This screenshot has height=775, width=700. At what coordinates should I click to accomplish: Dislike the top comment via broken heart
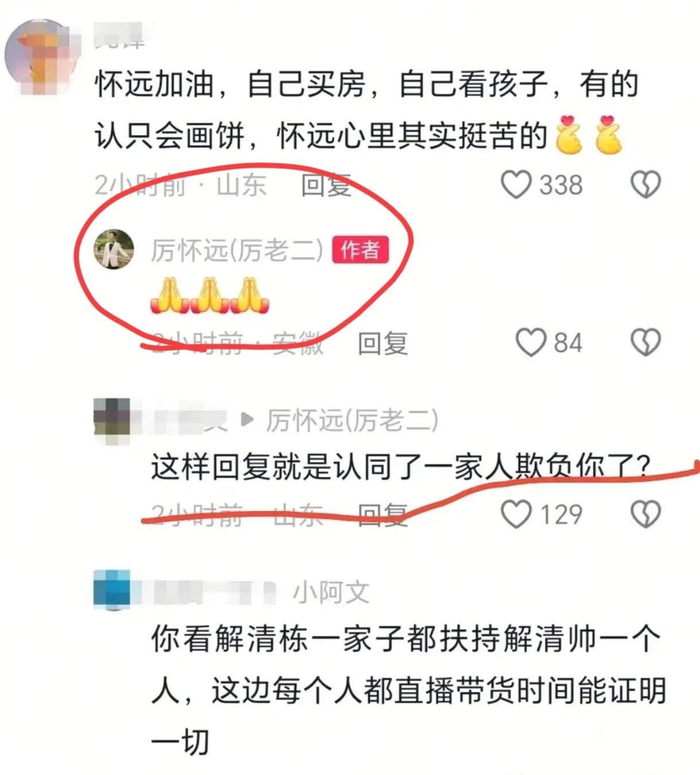(646, 185)
